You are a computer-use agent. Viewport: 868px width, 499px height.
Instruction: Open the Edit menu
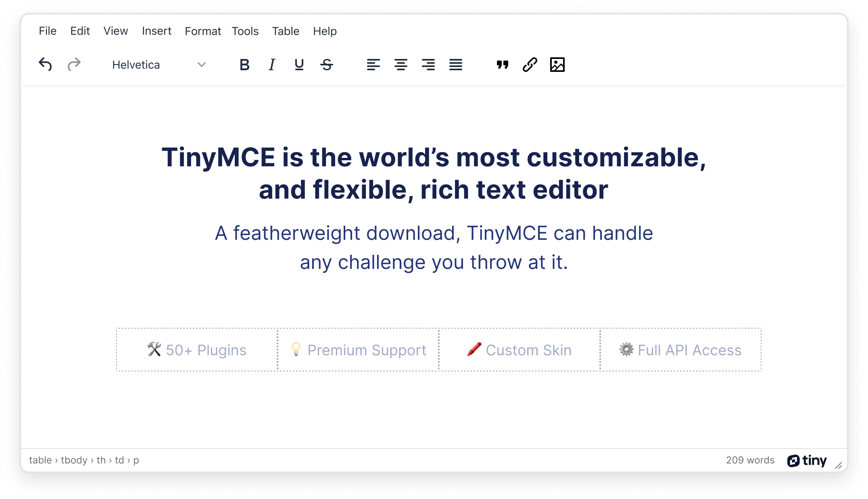coord(80,31)
